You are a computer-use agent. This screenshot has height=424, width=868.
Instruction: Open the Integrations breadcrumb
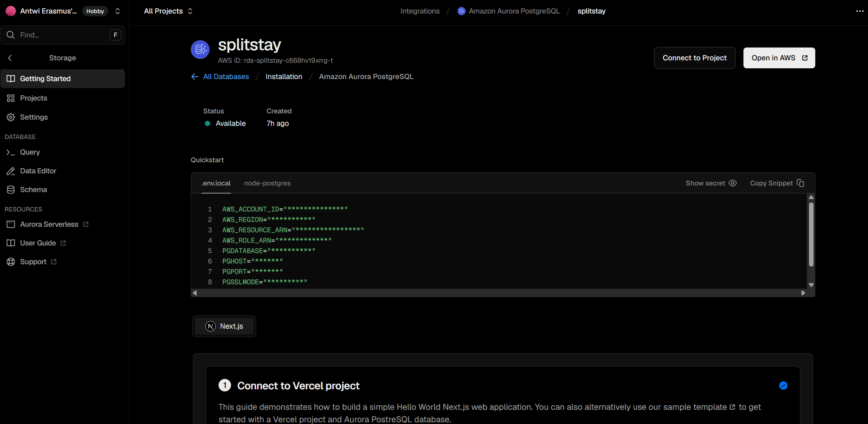(x=420, y=11)
